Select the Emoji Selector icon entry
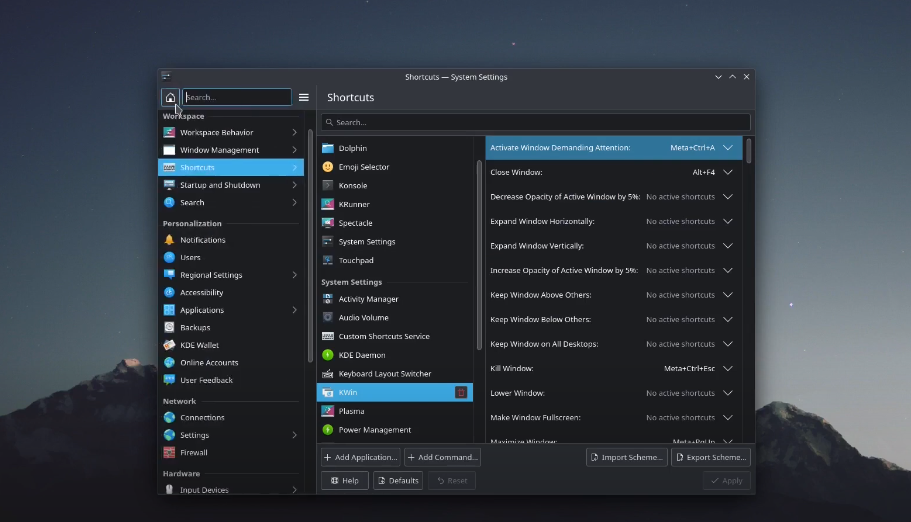Screen dimensions: 911x522 [x=328, y=167]
